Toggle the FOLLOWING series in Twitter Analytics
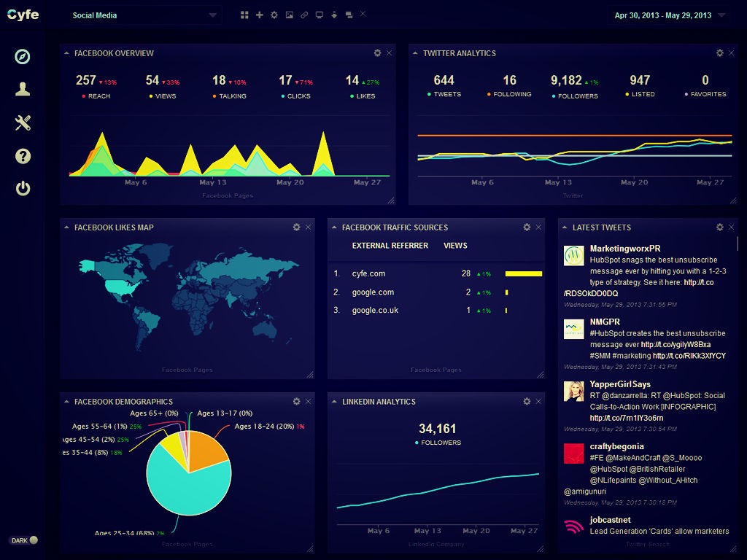The height and width of the screenshot is (560, 747). pyautogui.click(x=508, y=94)
